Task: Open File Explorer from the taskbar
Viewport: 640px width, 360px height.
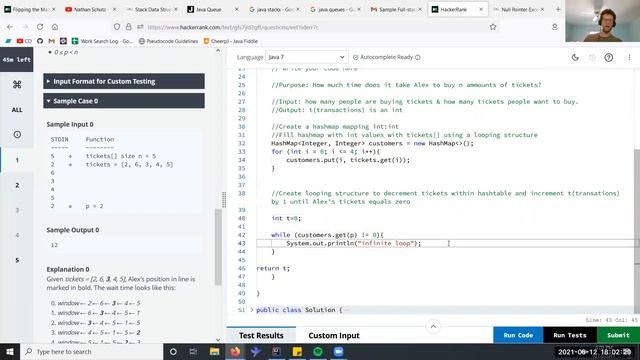Action: point(214,351)
